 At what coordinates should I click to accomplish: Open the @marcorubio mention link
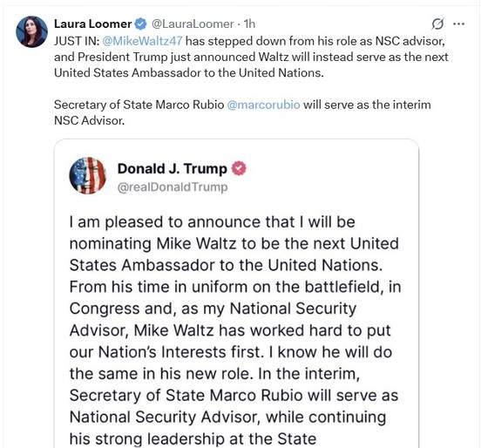pos(263,105)
